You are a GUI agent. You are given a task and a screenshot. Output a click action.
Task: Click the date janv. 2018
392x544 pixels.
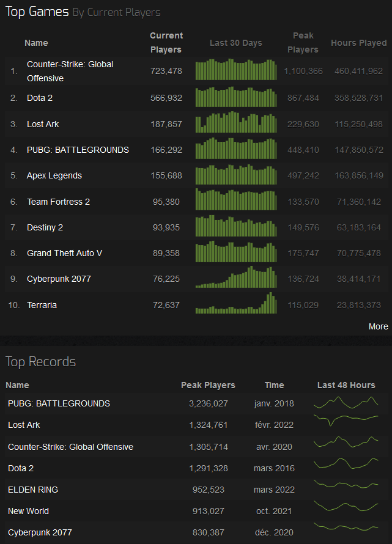[x=274, y=403]
